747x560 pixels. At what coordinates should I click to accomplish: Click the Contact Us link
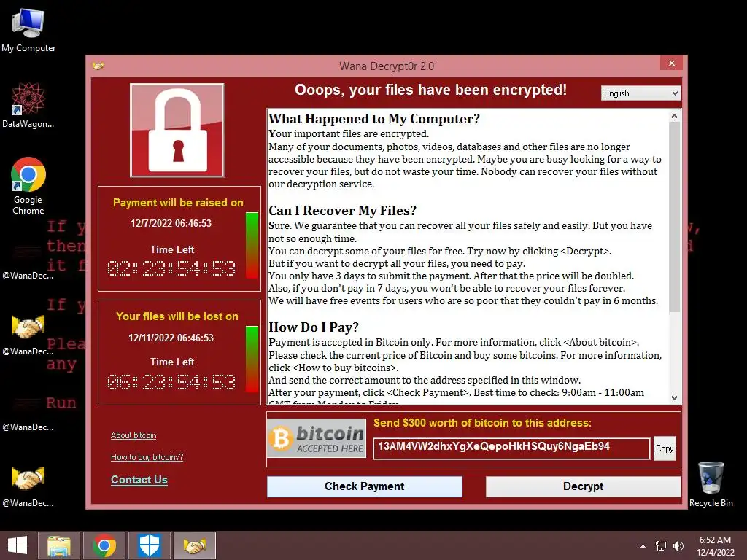coord(139,480)
